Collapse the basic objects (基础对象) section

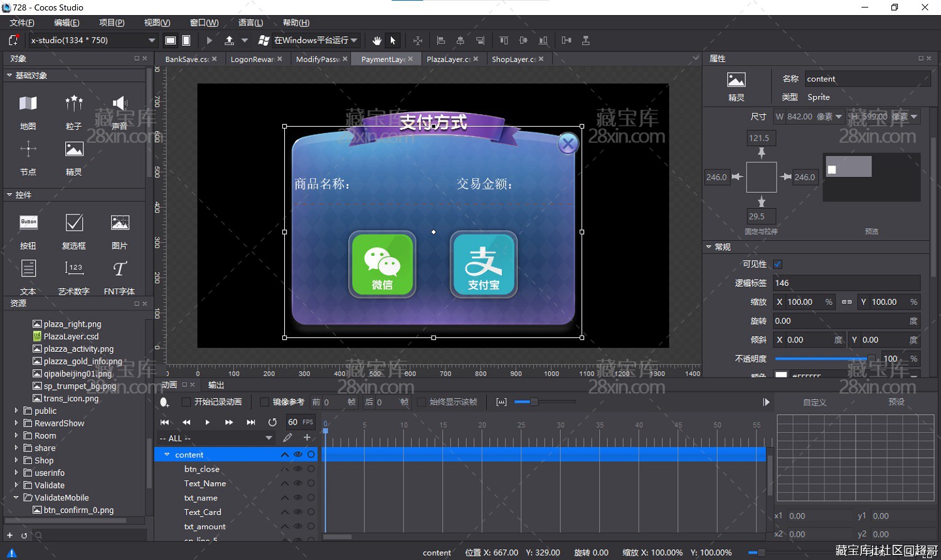pyautogui.click(x=9, y=75)
